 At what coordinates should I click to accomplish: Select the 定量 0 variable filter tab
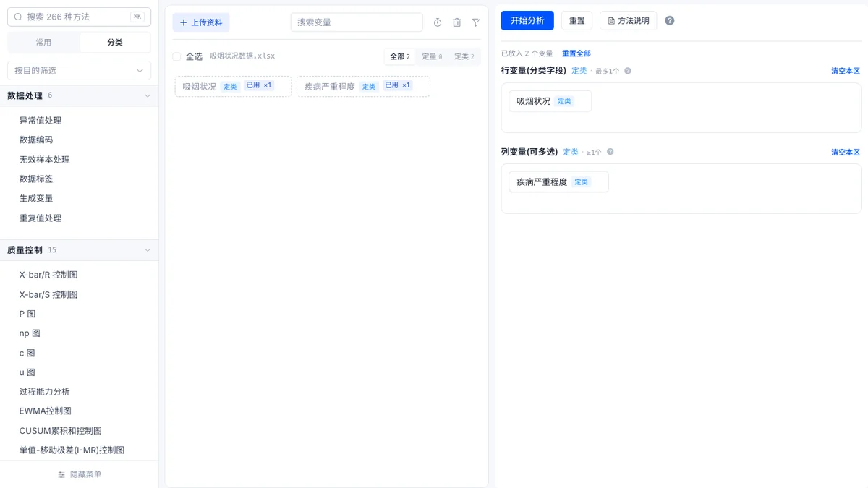click(x=432, y=56)
